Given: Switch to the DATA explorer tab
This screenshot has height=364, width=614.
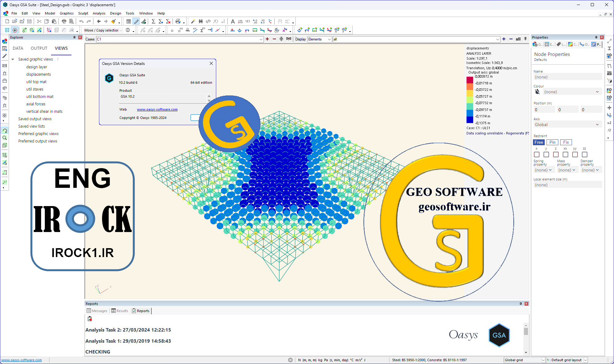Looking at the screenshot, I should tap(18, 48).
